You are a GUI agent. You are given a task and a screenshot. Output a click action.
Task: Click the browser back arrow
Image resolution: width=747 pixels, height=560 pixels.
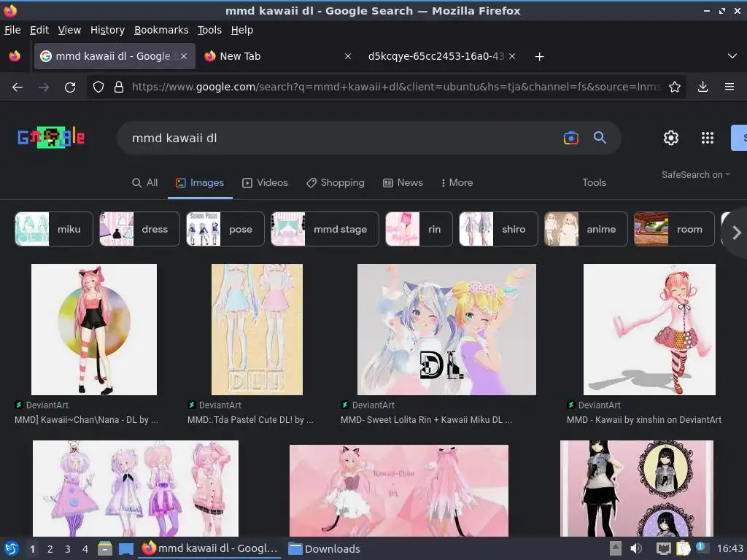pos(18,87)
